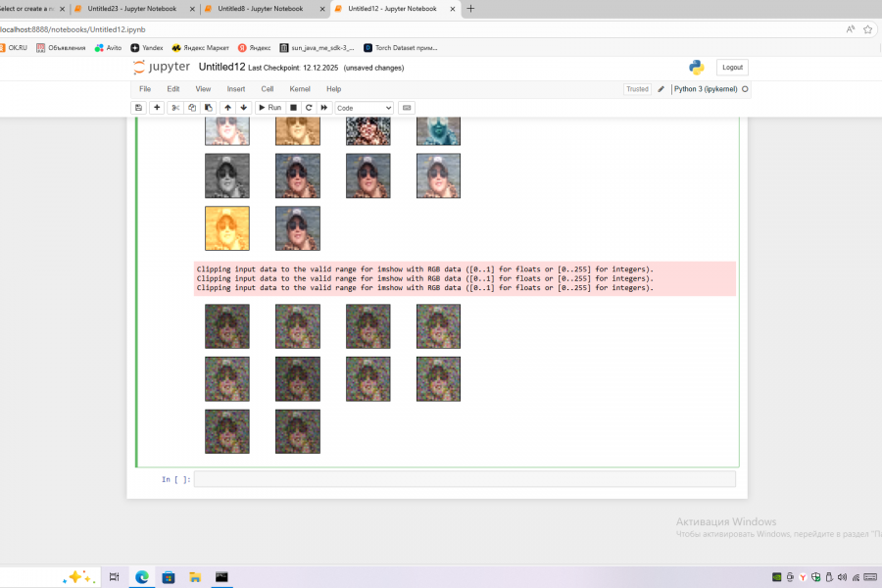Insert a cell below with plus icon
Viewport: 882px width, 588px height.
[157, 108]
